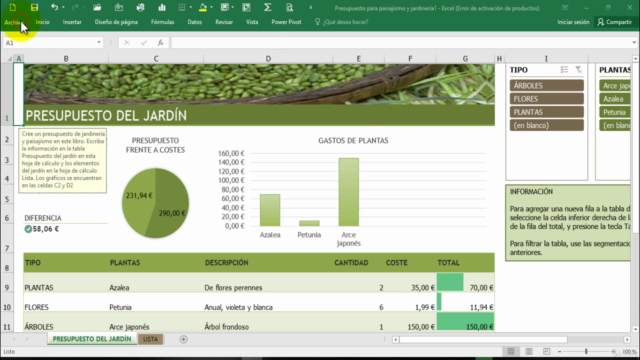Click Iniciar sesión link
This screenshot has height=360, width=640.
[573, 22]
